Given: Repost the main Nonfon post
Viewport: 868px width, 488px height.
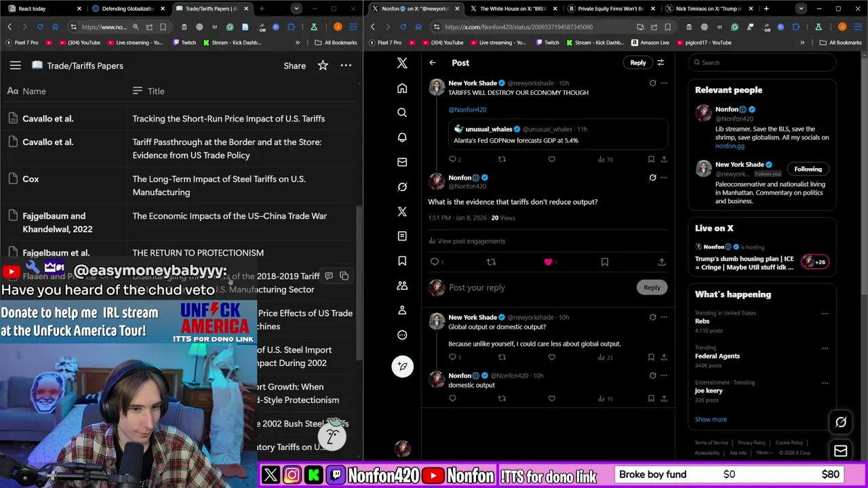Looking at the screenshot, I should tap(492, 262).
